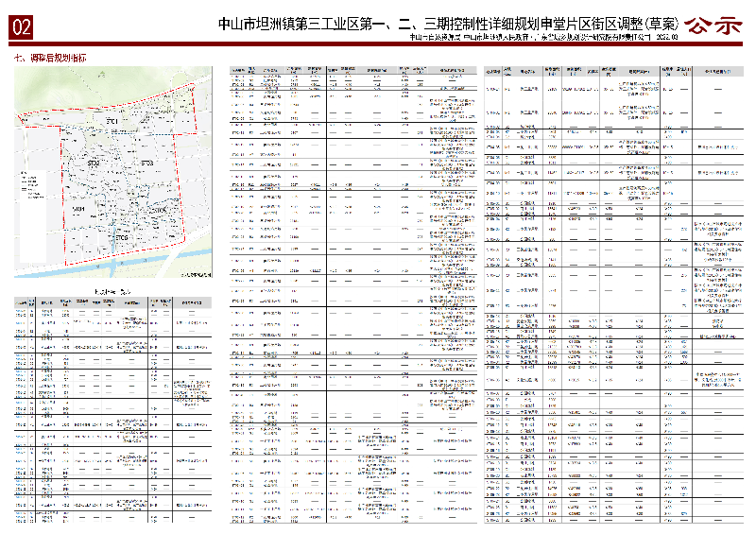
Task: Click the small subtitle line under title
Action: coord(544,37)
